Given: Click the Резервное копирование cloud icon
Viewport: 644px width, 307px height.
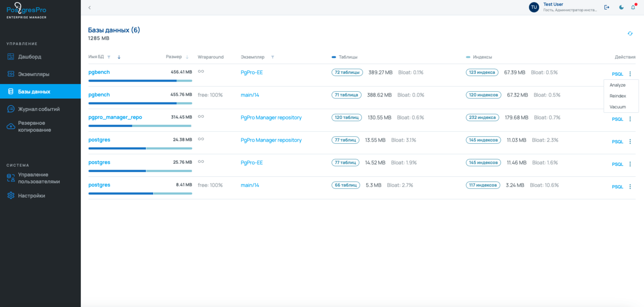Looking at the screenshot, I should (x=11, y=126).
